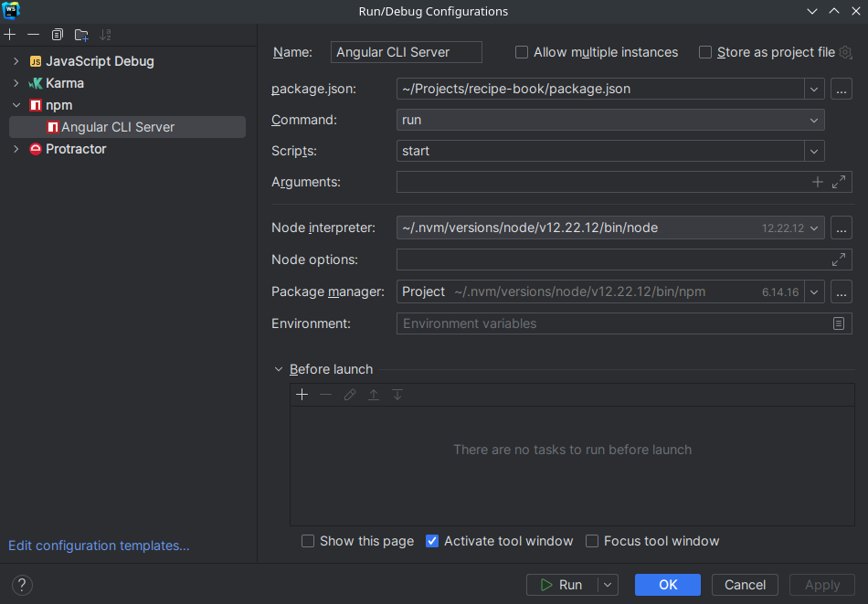Click the Name text field

coord(406,52)
